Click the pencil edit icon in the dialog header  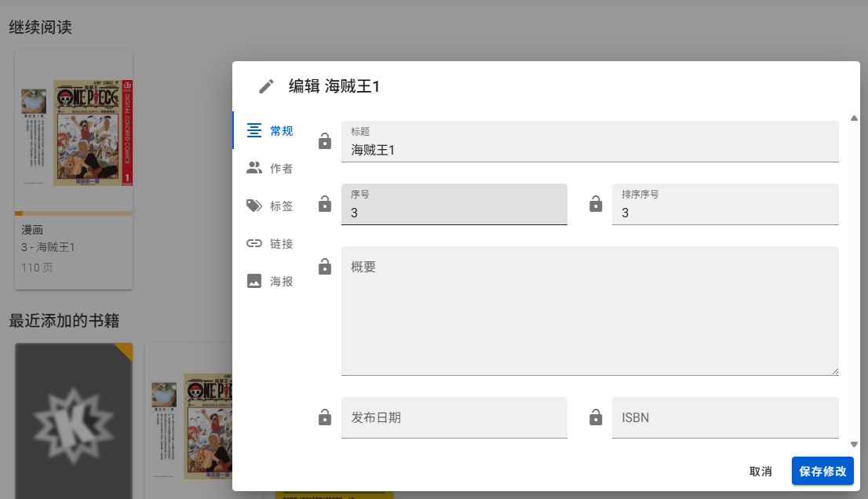click(266, 86)
